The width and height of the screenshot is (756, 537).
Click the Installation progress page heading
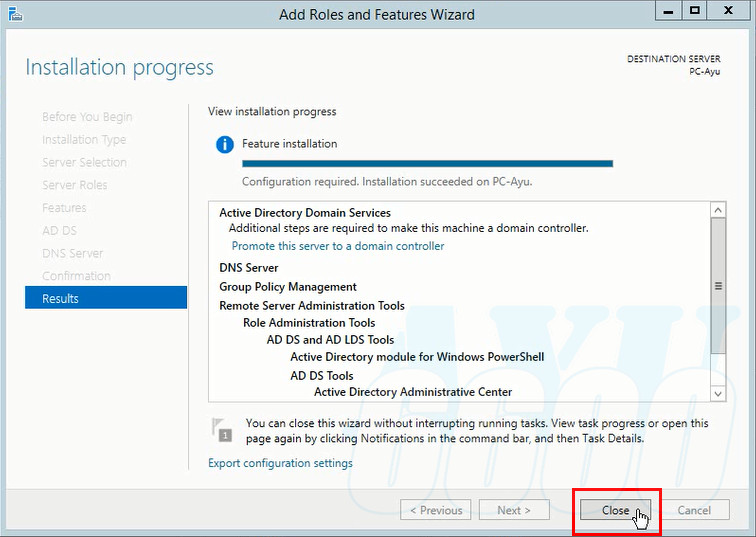point(119,67)
